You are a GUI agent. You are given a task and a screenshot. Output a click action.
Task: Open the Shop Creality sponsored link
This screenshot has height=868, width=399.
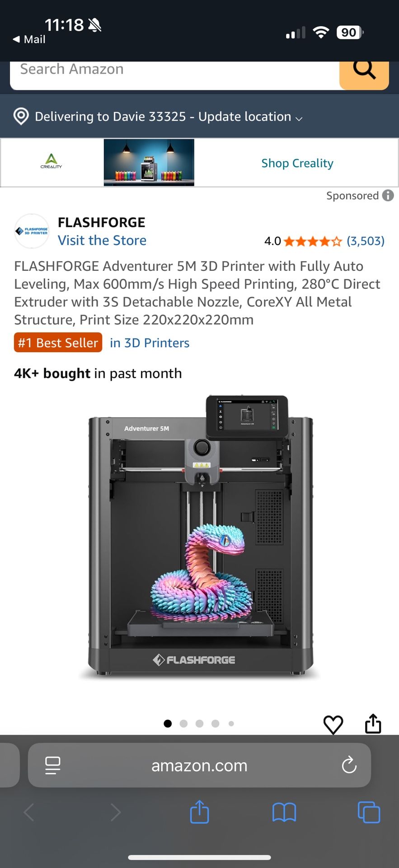click(x=297, y=163)
